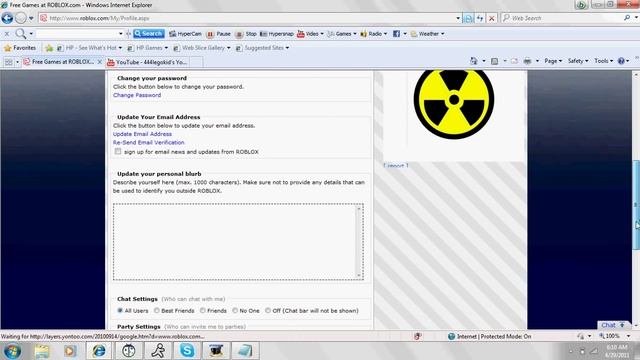Viewport: 640px width, 360px height.
Task: Check sign up for email news checkbox
Action: pyautogui.click(x=118, y=151)
